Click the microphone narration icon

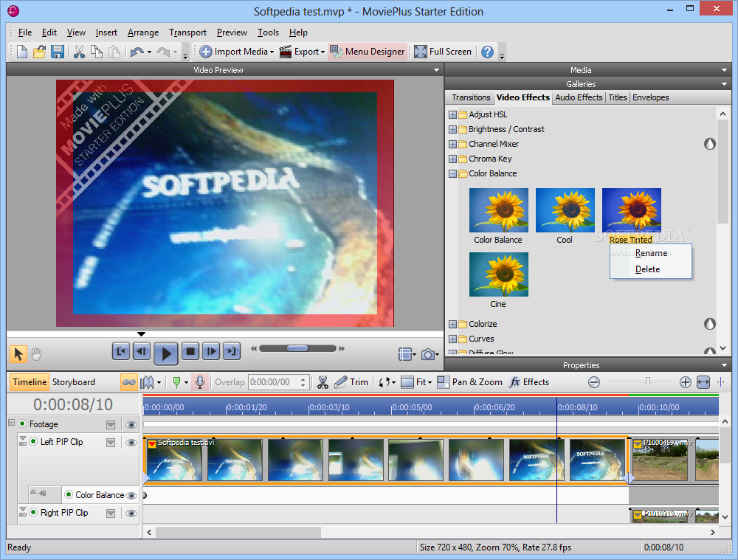(200, 382)
